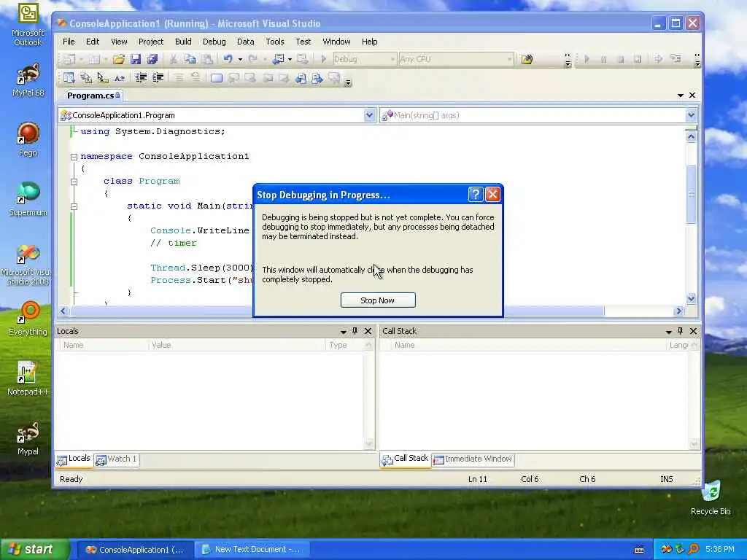This screenshot has height=560, width=747.
Task: Click the Ln 11 status bar entry
Action: click(x=478, y=479)
